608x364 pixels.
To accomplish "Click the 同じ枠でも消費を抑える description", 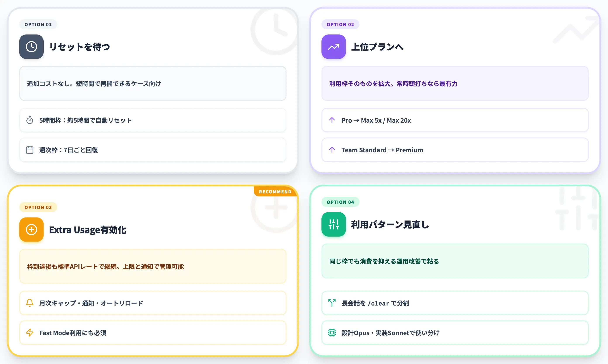I will [384, 261].
